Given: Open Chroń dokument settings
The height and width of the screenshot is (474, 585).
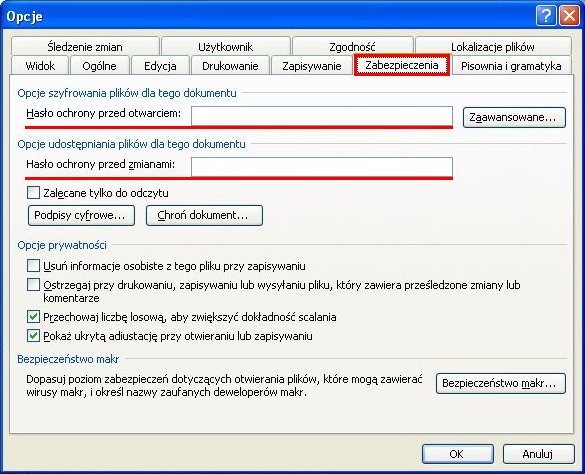Looking at the screenshot, I should [204, 215].
